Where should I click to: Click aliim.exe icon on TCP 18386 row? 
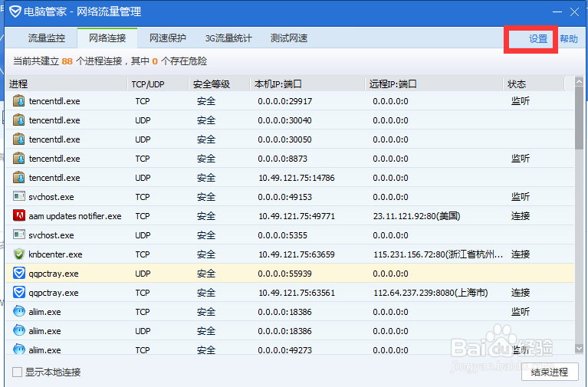(18, 311)
